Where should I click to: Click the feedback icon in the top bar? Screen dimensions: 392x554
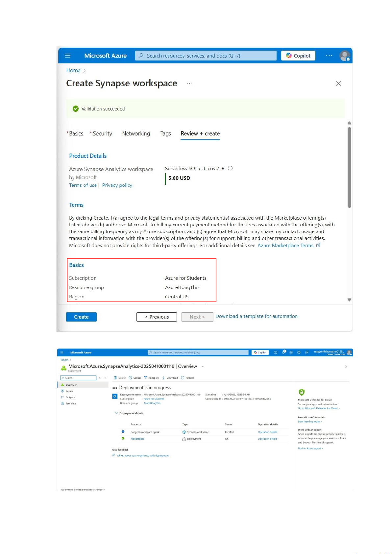point(306,352)
